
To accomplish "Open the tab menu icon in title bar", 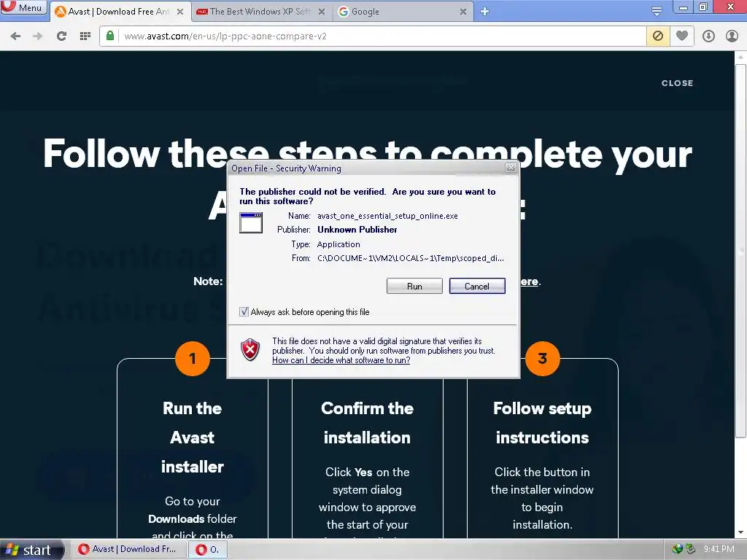I will (657, 11).
